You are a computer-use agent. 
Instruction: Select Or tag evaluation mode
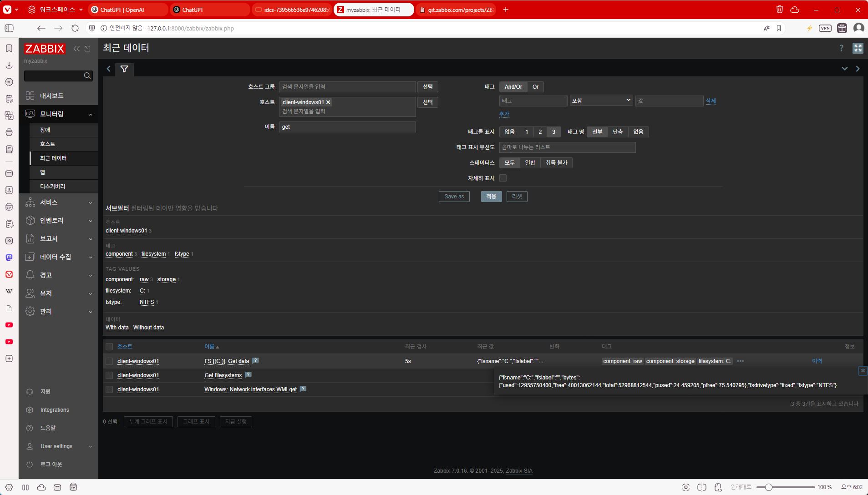535,87
